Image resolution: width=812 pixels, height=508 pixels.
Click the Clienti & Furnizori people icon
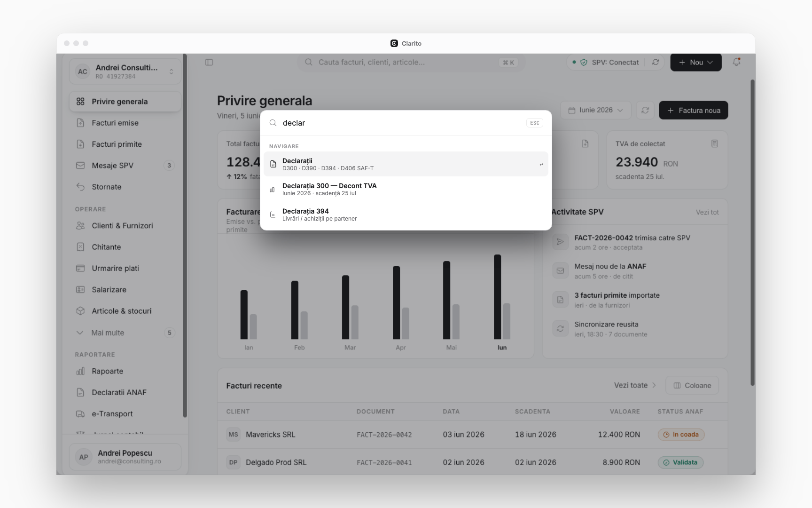(x=80, y=226)
